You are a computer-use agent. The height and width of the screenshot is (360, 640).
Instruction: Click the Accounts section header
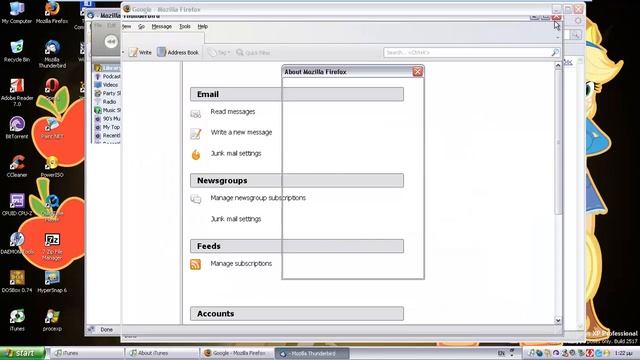[297, 313]
